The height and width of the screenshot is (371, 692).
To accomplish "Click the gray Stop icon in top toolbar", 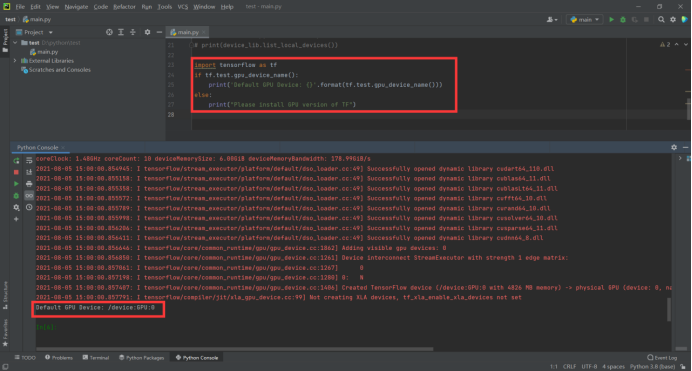I will coord(646,19).
